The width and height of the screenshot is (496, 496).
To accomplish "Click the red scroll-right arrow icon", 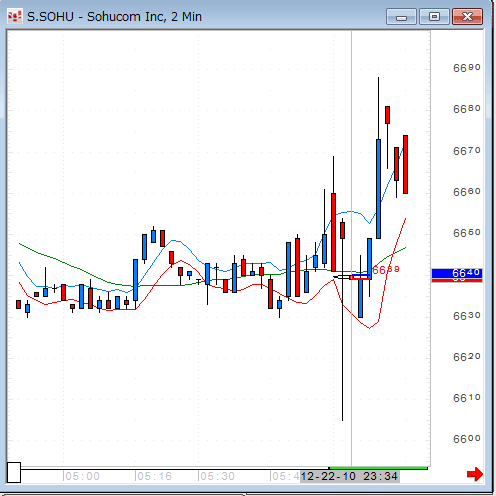I will click(475, 474).
